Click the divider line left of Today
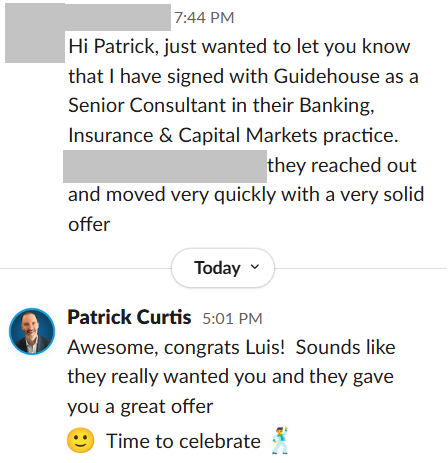Viewport: 448px width, 463px height. pos(86,268)
